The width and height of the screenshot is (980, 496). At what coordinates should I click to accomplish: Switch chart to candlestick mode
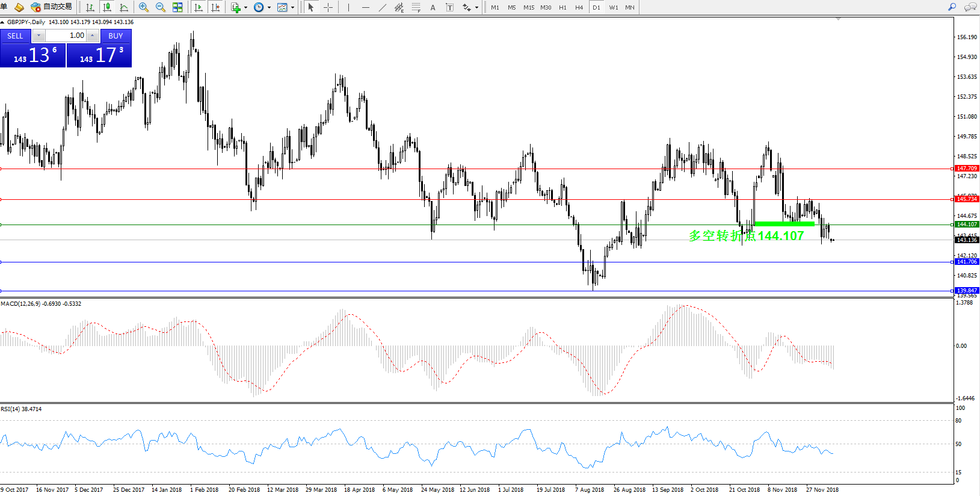click(x=107, y=7)
